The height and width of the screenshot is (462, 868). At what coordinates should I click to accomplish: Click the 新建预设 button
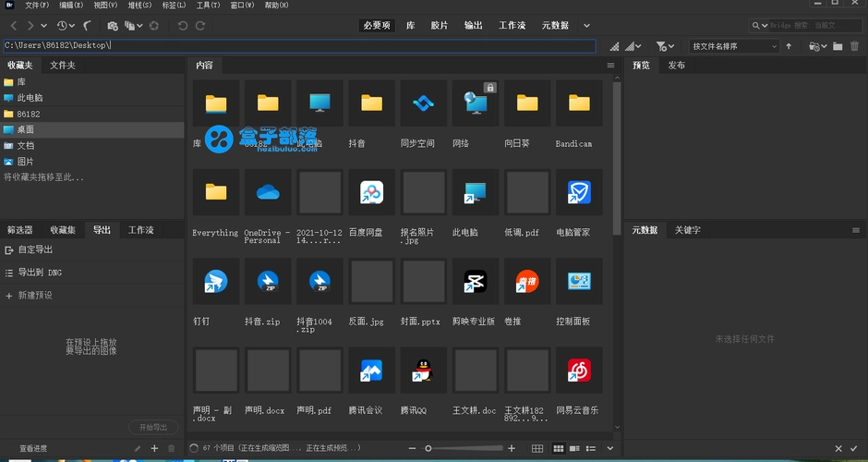tap(35, 296)
